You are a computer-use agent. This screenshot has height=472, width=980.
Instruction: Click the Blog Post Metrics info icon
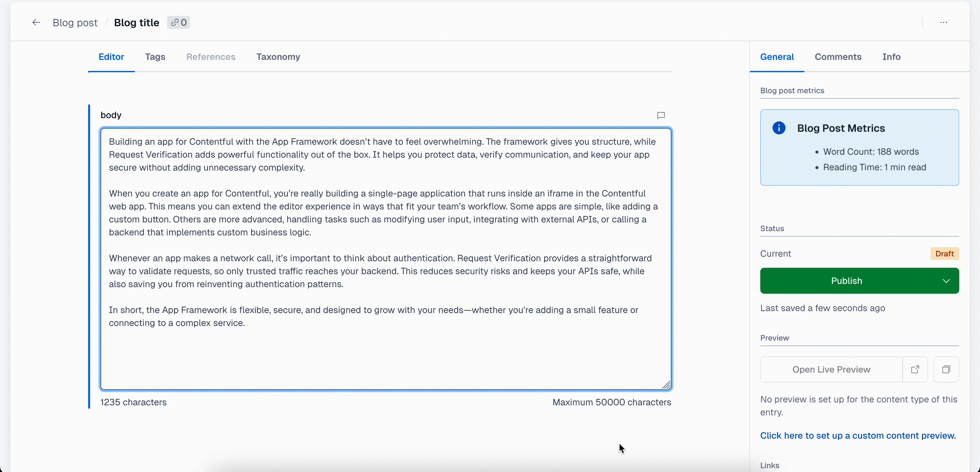779,128
